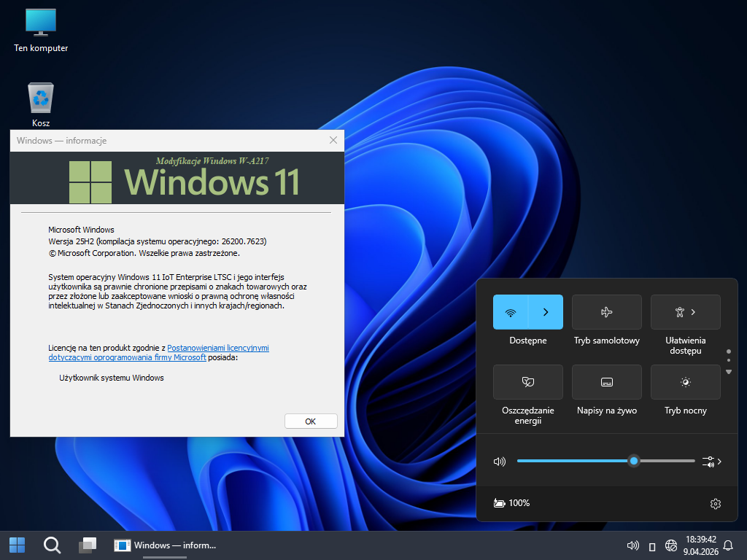Image resolution: width=747 pixels, height=560 pixels.
Task: Click the Start button on taskbar
Action: (17, 545)
